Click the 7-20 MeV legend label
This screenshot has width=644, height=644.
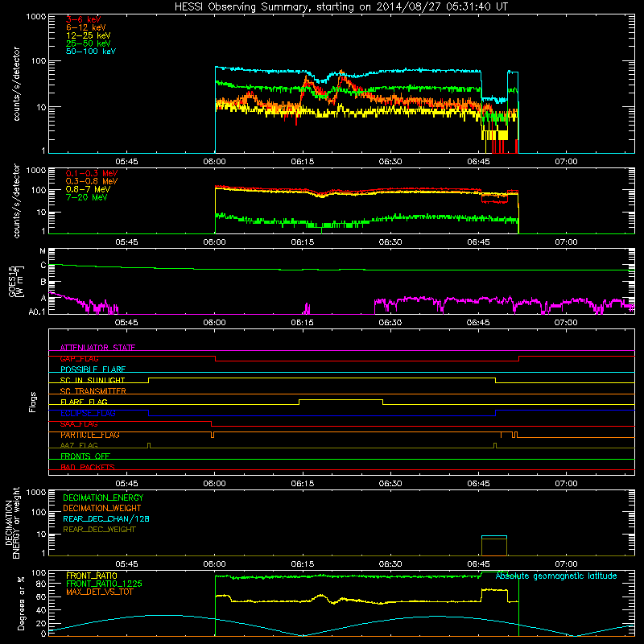(86, 197)
